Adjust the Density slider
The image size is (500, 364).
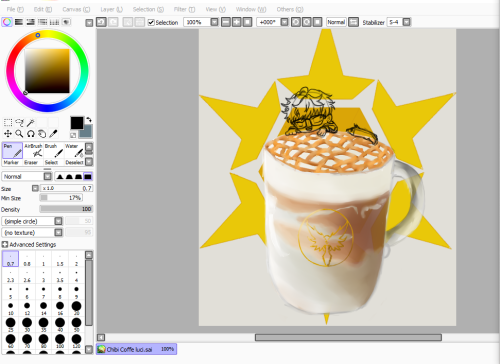pos(66,209)
